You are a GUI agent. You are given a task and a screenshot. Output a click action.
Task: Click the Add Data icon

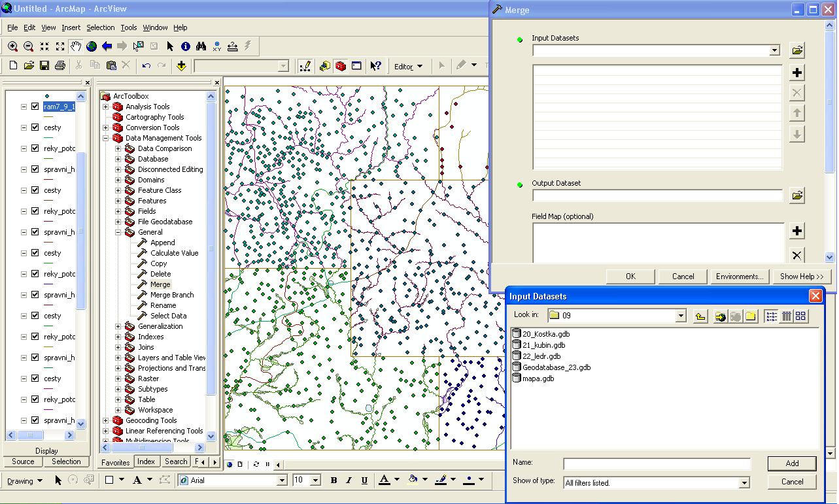tap(181, 66)
